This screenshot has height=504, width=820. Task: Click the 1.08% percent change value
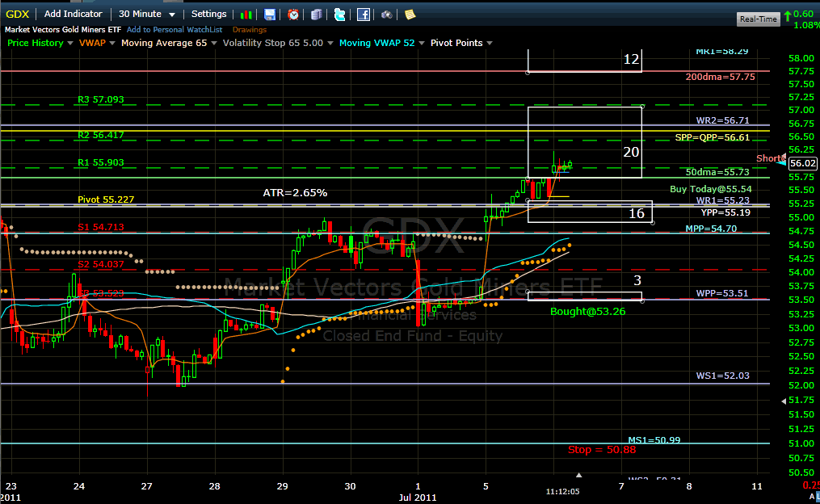pos(806,25)
